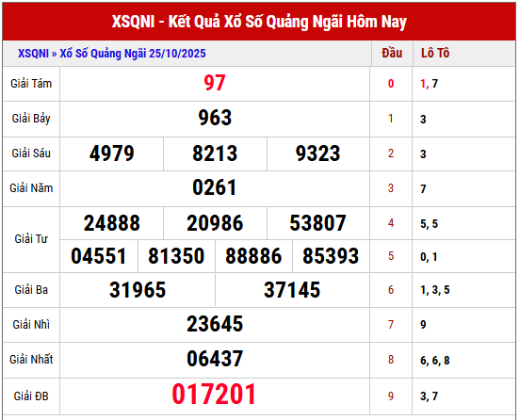520x420 pixels.
Task: Click the Giải Nhì number 23645
Action: 215,324
